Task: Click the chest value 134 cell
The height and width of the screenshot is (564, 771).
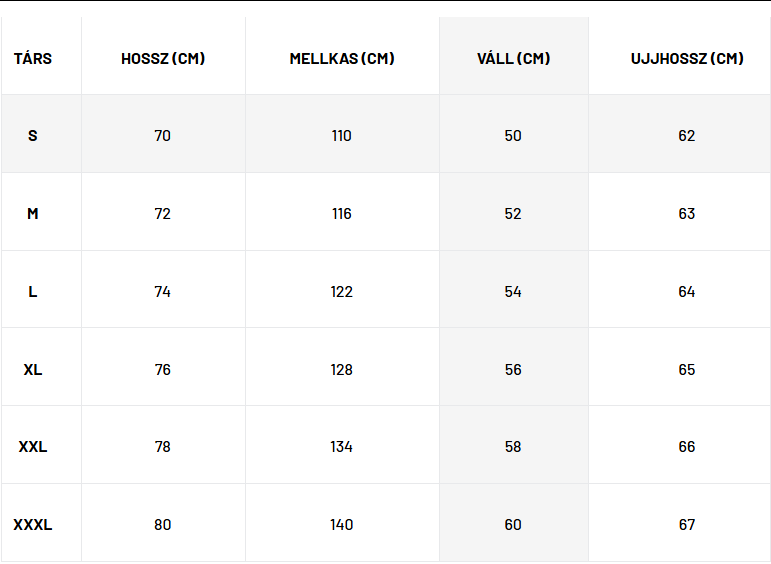Action: point(342,447)
